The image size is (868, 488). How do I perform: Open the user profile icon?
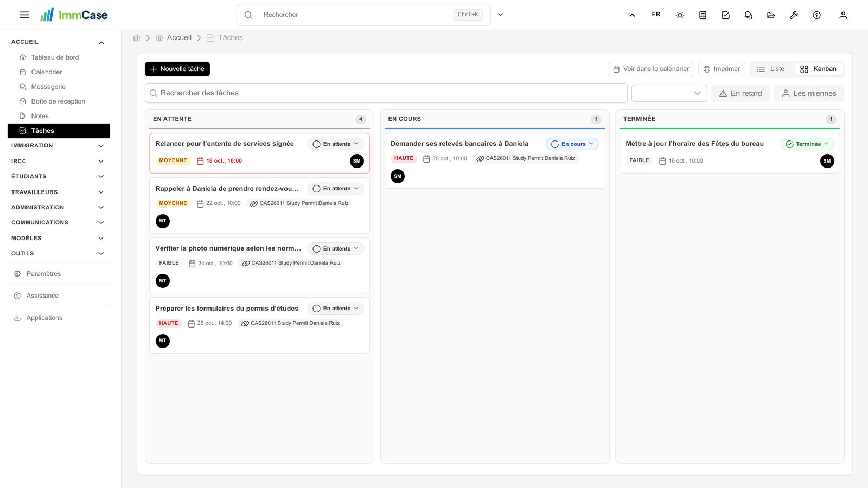click(843, 15)
